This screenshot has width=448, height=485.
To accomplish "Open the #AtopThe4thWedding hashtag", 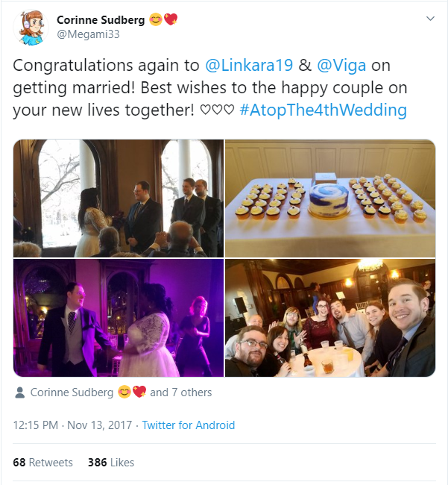I will click(x=324, y=110).
